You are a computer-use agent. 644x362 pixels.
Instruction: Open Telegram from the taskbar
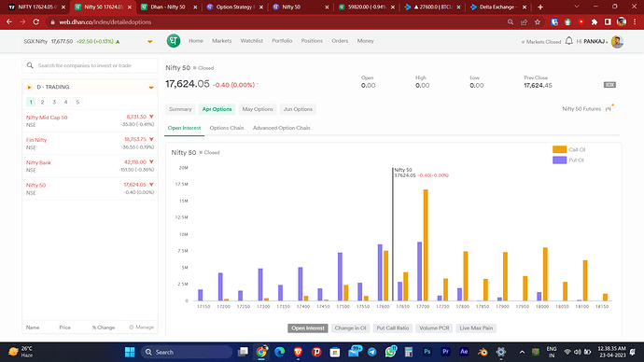coord(371,352)
